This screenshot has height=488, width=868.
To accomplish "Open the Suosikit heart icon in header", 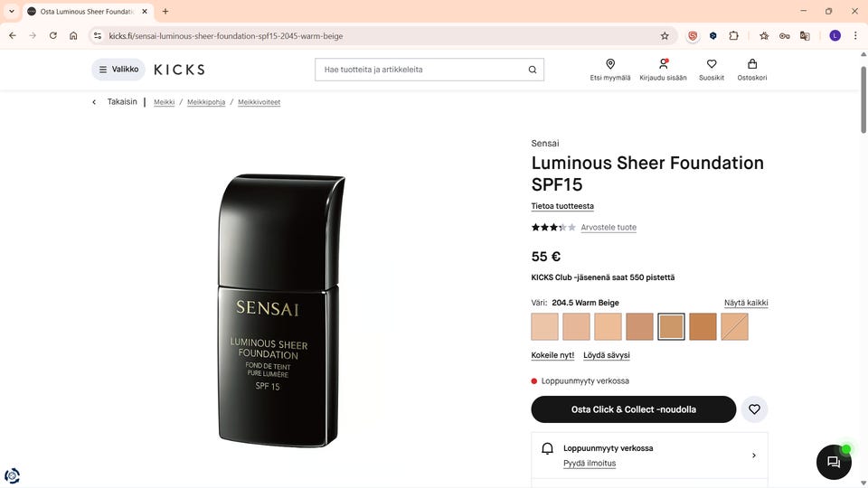I will click(x=712, y=65).
